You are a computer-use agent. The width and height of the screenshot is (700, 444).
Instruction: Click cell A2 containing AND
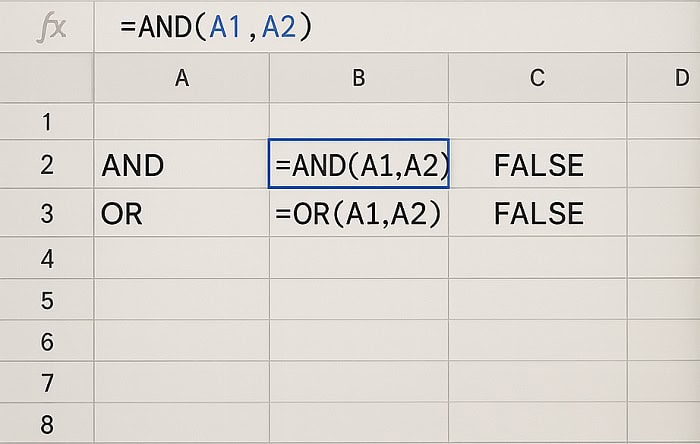click(x=181, y=165)
